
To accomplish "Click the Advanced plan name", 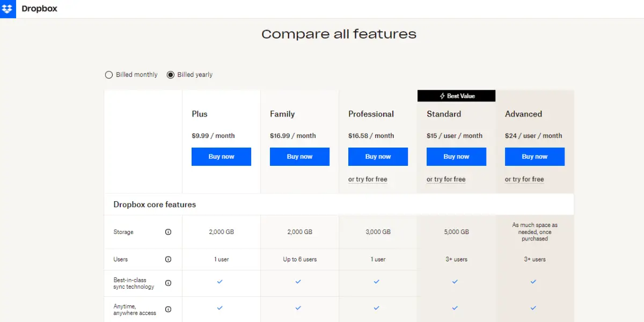I will click(x=523, y=114).
